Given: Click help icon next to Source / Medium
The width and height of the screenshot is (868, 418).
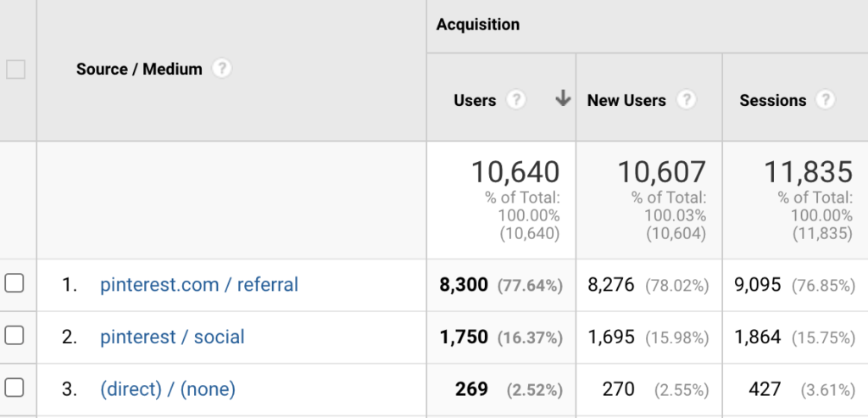Looking at the screenshot, I should pyautogui.click(x=221, y=69).
